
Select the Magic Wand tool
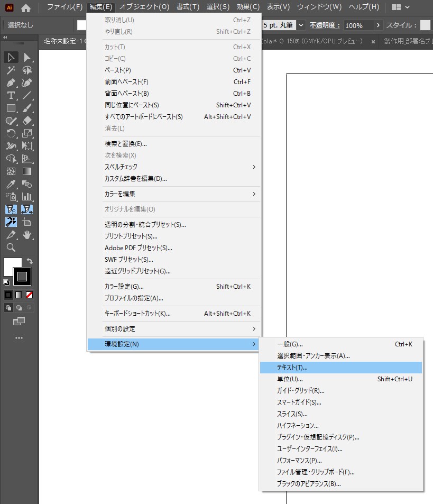coord(11,70)
